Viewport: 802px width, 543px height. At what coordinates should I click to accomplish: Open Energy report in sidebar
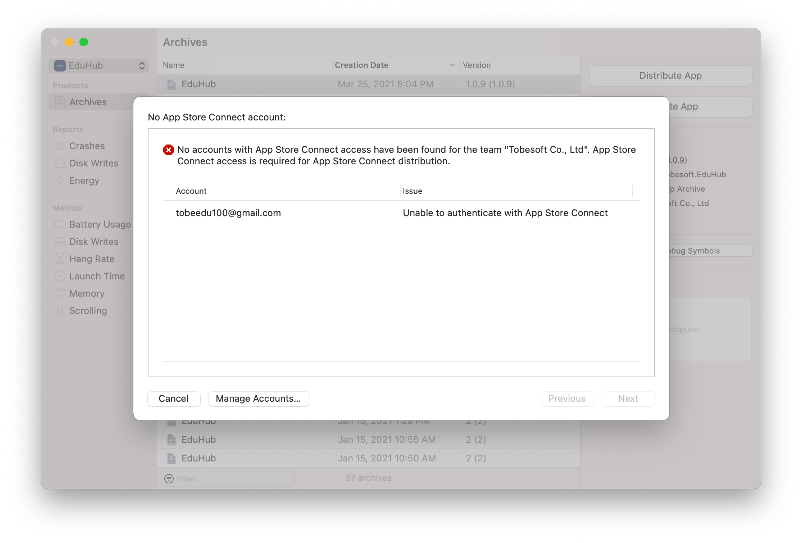point(84,181)
